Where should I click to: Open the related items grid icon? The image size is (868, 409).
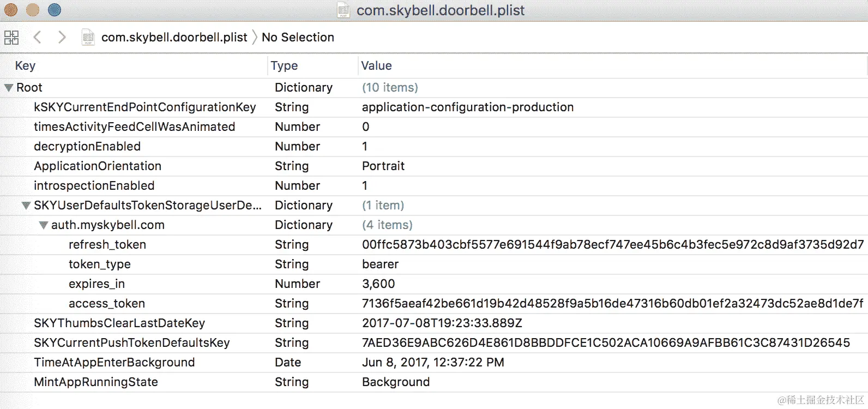pyautogui.click(x=11, y=37)
